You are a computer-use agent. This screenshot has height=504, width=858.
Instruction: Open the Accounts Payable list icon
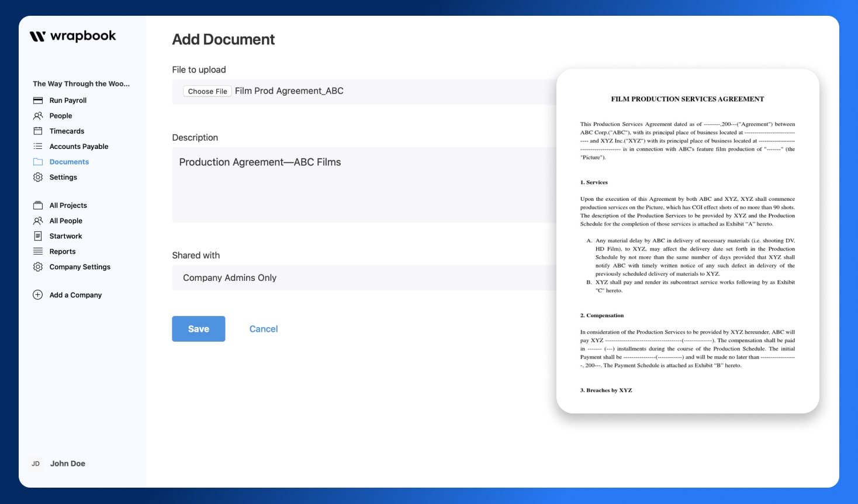point(38,146)
